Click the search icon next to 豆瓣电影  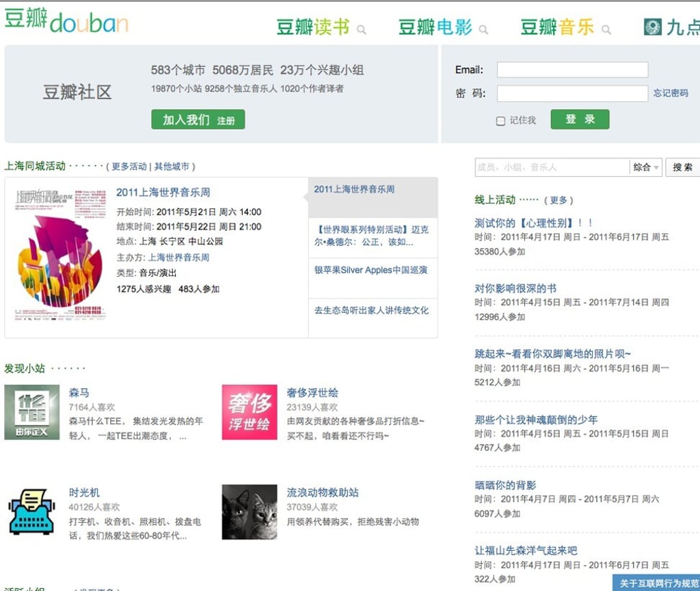[483, 29]
